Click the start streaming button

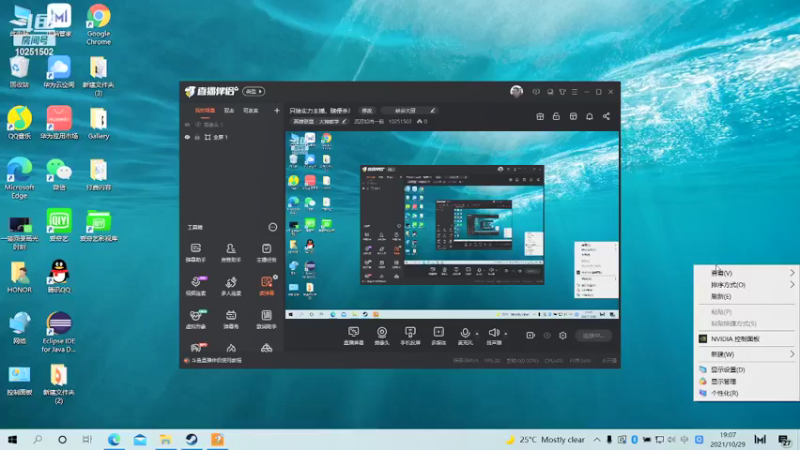pos(593,335)
